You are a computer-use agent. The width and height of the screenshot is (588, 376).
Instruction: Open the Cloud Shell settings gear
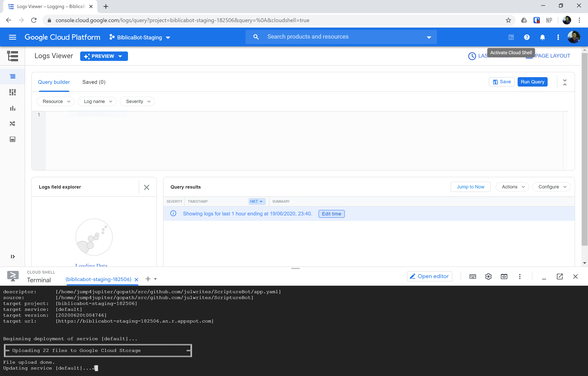click(x=488, y=276)
